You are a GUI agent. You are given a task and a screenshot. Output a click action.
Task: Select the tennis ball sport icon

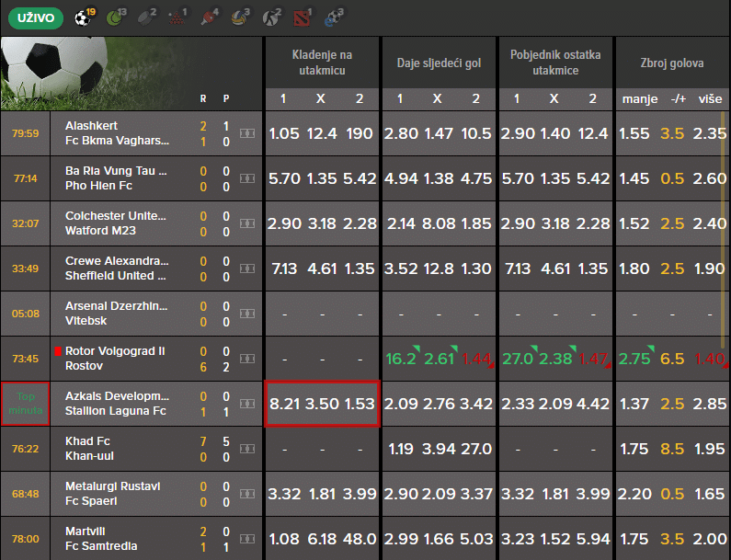[113, 16]
